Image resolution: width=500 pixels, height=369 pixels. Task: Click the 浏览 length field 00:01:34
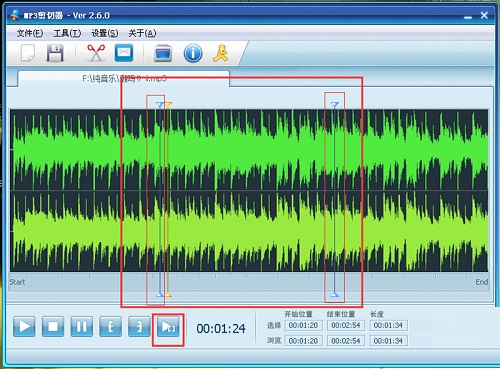(x=388, y=341)
